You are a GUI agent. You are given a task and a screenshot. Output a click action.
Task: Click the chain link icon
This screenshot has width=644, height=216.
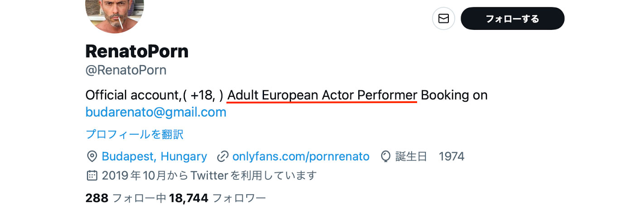click(222, 157)
